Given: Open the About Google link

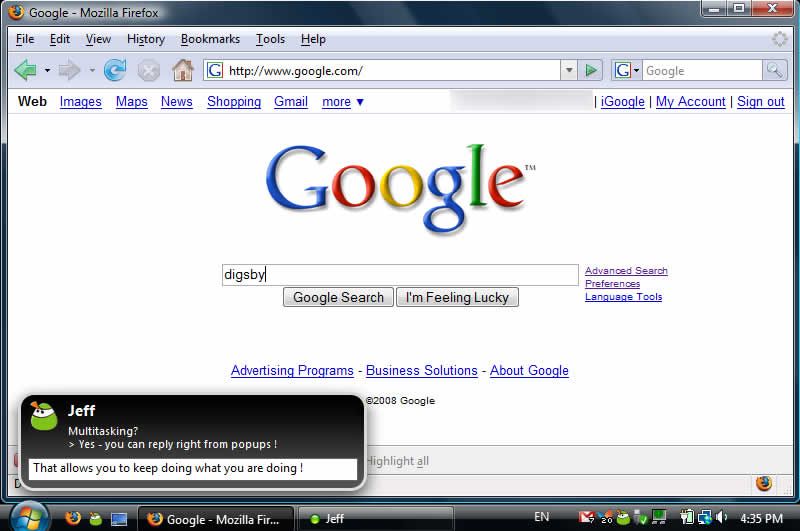Looking at the screenshot, I should pyautogui.click(x=529, y=370).
